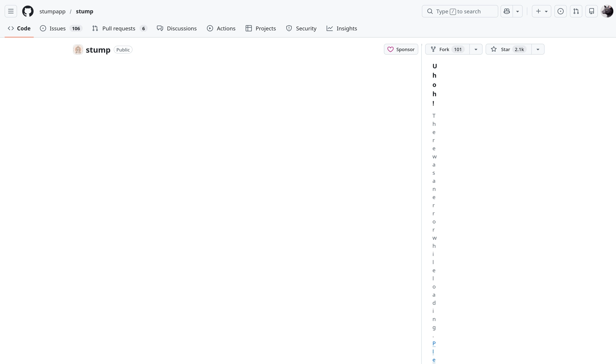
Task: Switch to the Insights tab
Action: (x=342, y=28)
